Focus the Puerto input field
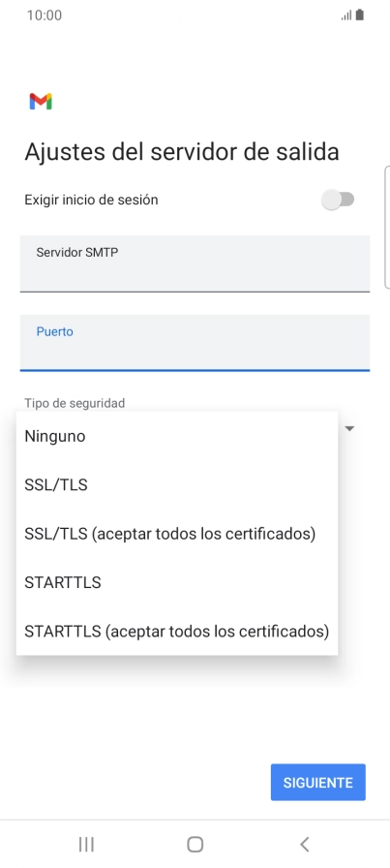Image resolution: width=390 pixels, height=868 pixels. click(x=195, y=343)
